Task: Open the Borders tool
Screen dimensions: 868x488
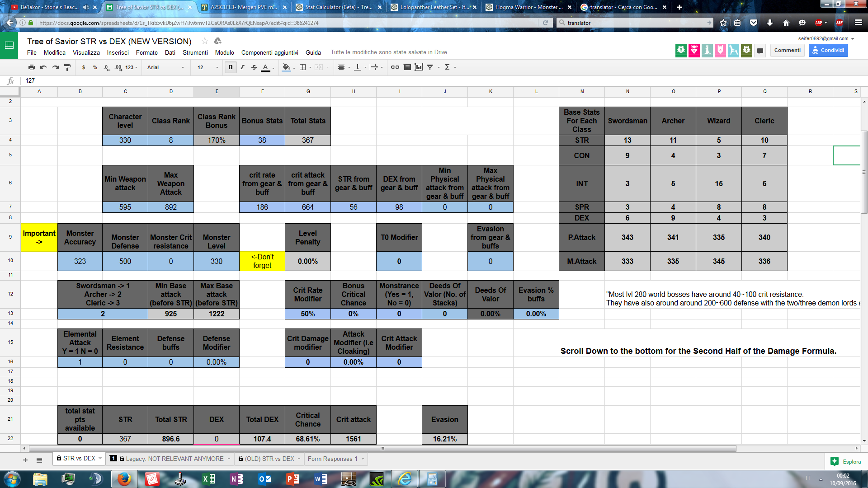Action: pyautogui.click(x=303, y=67)
